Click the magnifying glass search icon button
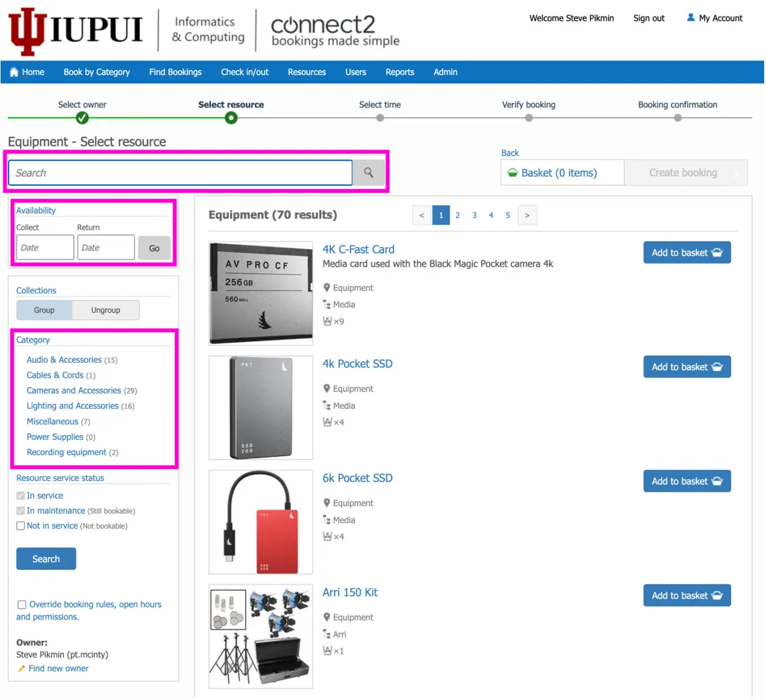The image size is (766, 700). 369,173
